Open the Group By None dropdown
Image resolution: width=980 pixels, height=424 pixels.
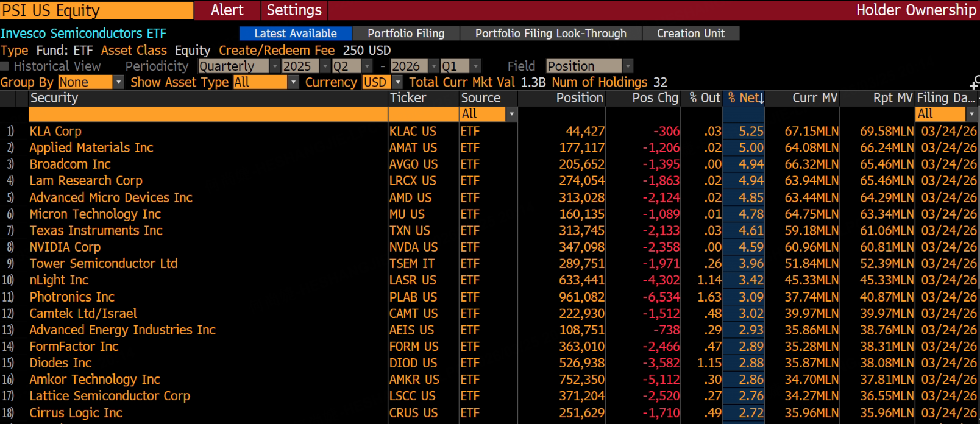tap(91, 82)
